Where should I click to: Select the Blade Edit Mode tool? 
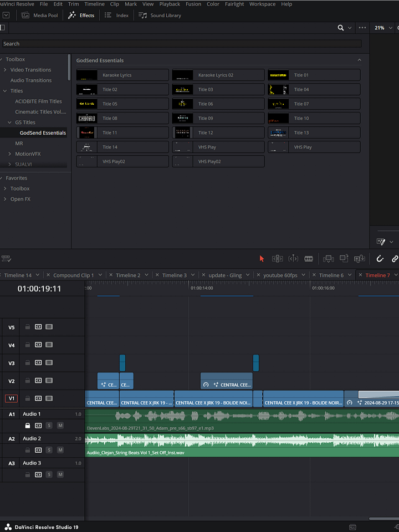tap(309, 259)
